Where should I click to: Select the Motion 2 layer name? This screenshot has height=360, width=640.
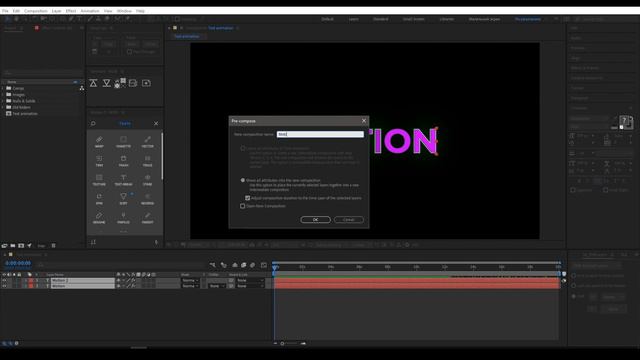tap(82, 280)
